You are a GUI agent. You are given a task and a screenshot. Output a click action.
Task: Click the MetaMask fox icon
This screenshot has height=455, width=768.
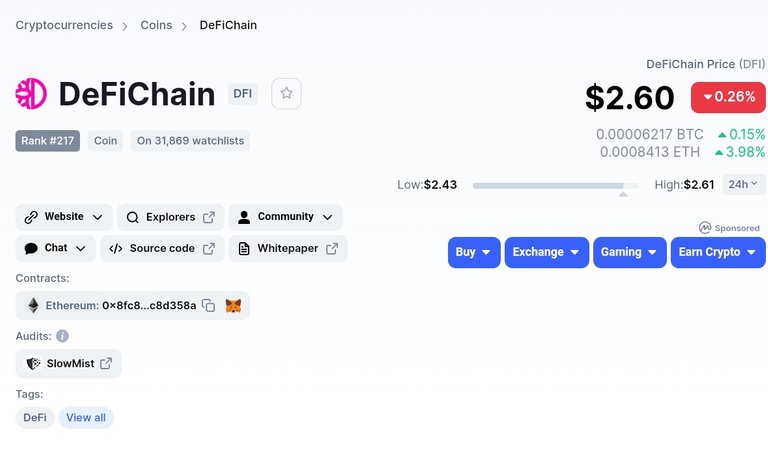click(233, 306)
